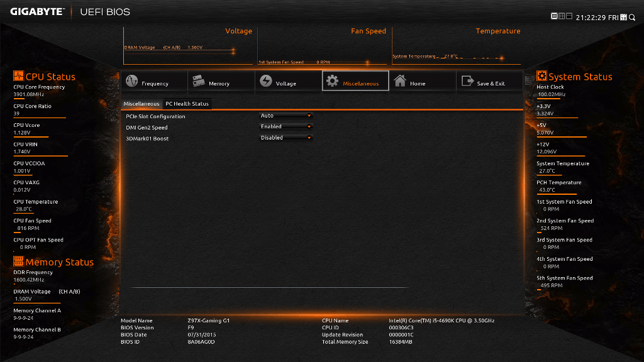Open the Voltage menu
The image size is (644, 362).
[288, 81]
